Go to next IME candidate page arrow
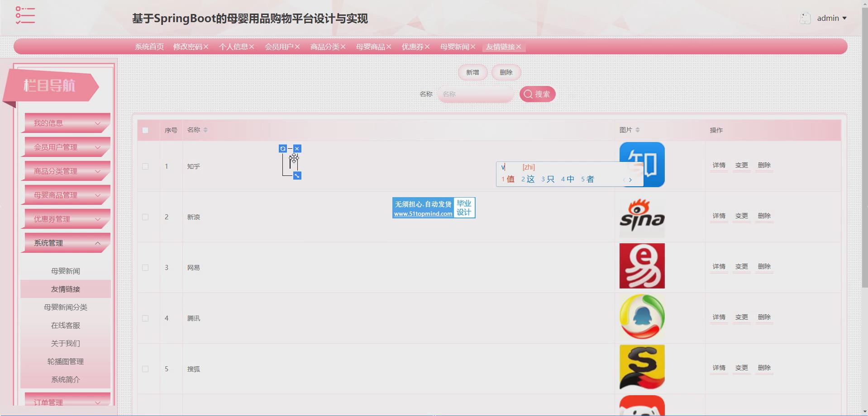Viewport: 868px width, 416px height. (630, 180)
